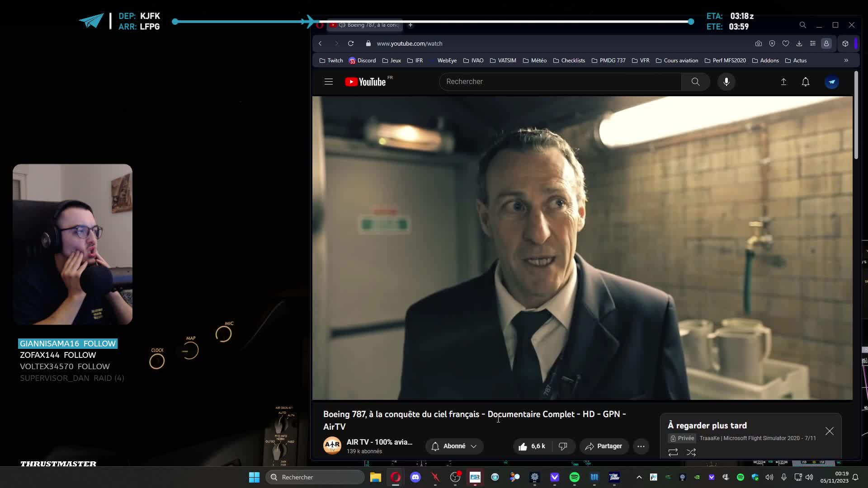The height and width of the screenshot is (488, 868).
Task: Share the video with Partager button
Action: coord(604,446)
